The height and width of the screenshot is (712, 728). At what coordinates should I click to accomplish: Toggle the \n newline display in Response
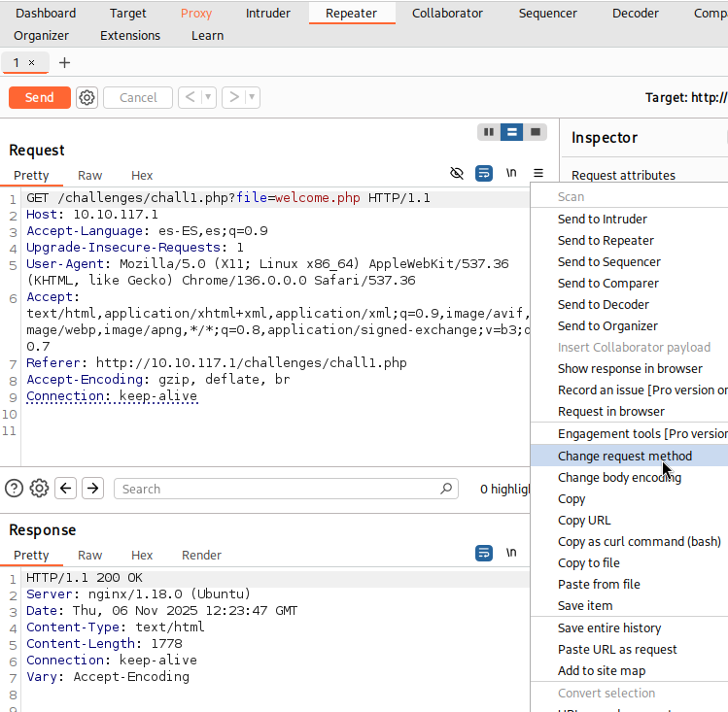[511, 553]
